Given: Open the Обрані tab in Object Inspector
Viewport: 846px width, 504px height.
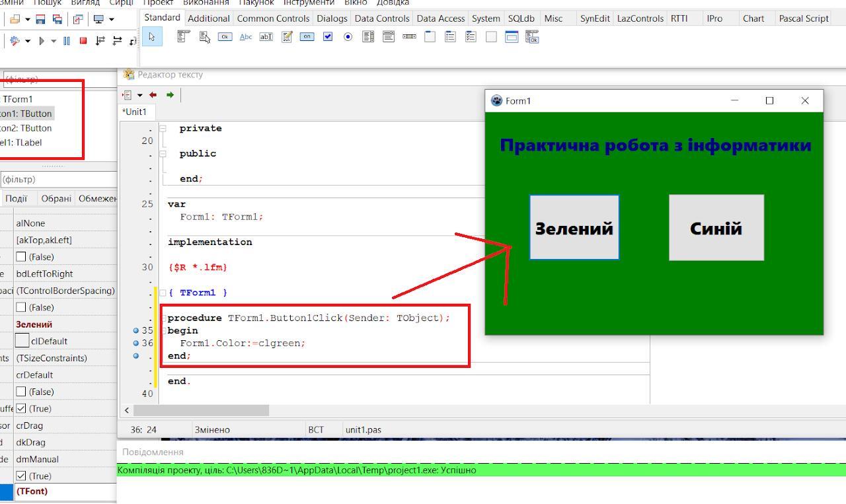Looking at the screenshot, I should click(56, 198).
